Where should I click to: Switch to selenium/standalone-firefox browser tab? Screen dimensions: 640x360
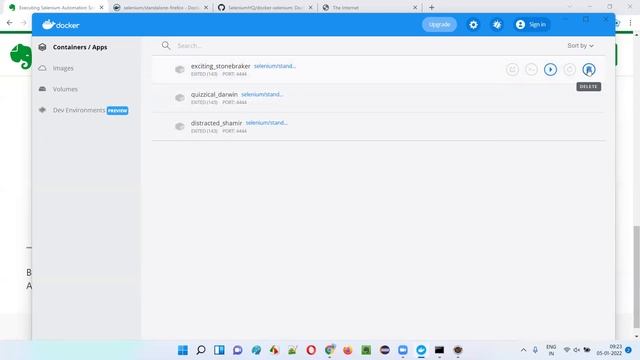tap(161, 7)
